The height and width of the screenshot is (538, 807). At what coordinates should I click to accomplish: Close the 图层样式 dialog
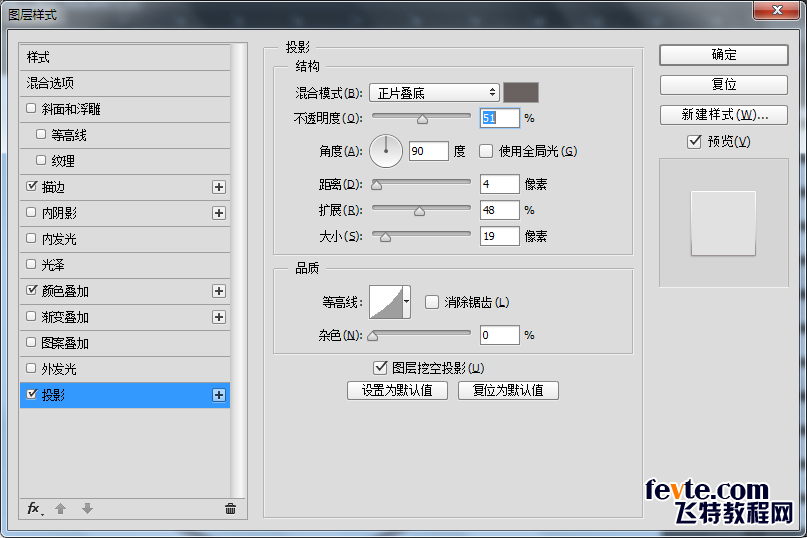777,10
